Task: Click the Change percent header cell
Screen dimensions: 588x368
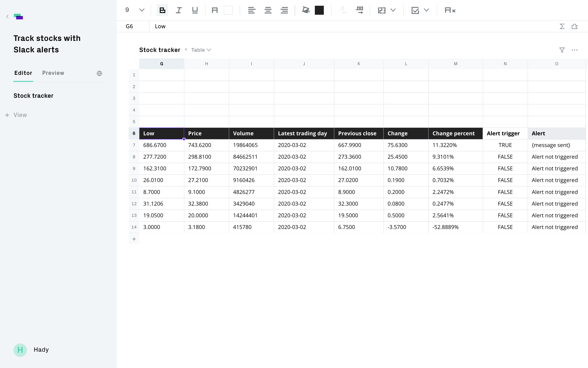Action: tap(455, 133)
